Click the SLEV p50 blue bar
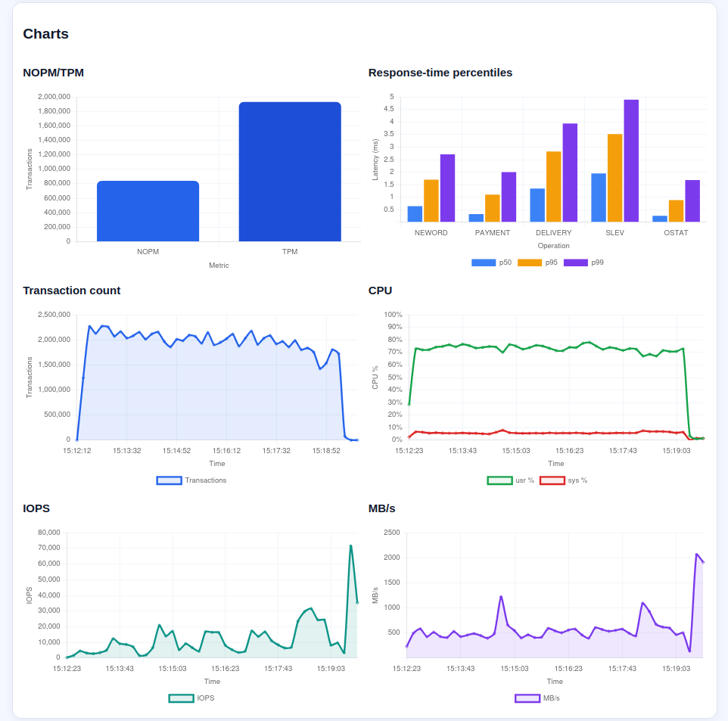This screenshot has width=728, height=721. [599, 197]
